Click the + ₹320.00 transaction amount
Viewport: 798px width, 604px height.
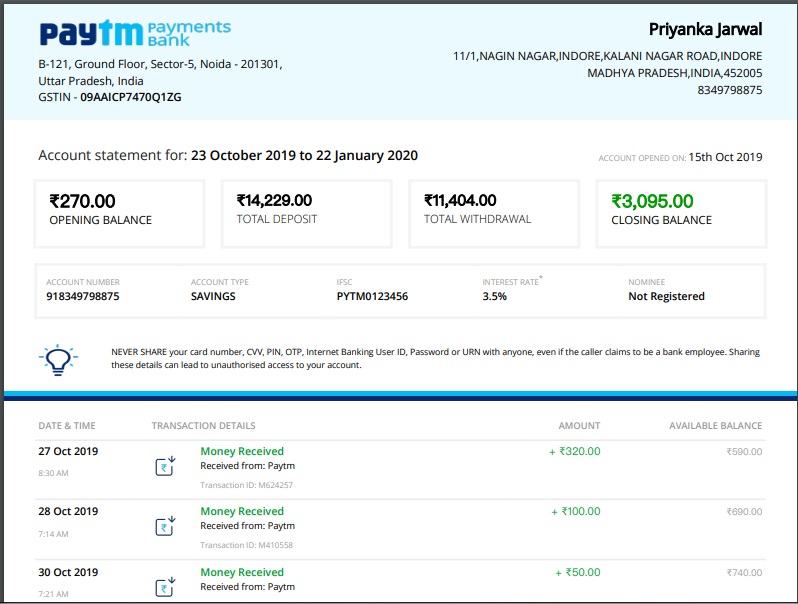click(575, 451)
